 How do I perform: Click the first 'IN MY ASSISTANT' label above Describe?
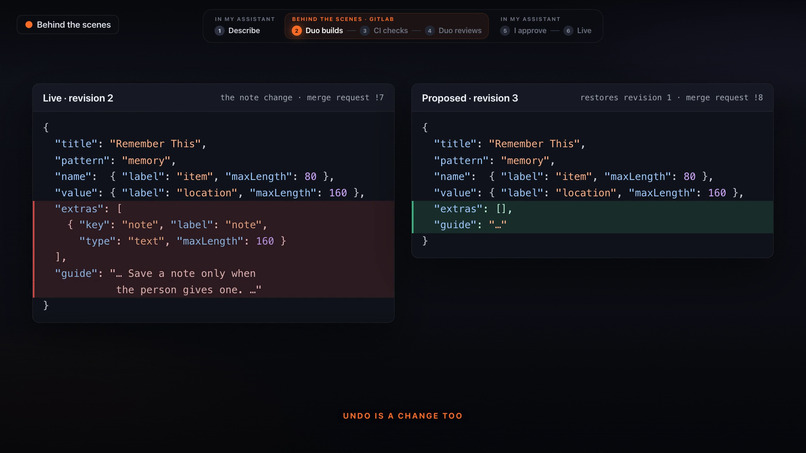(x=245, y=19)
